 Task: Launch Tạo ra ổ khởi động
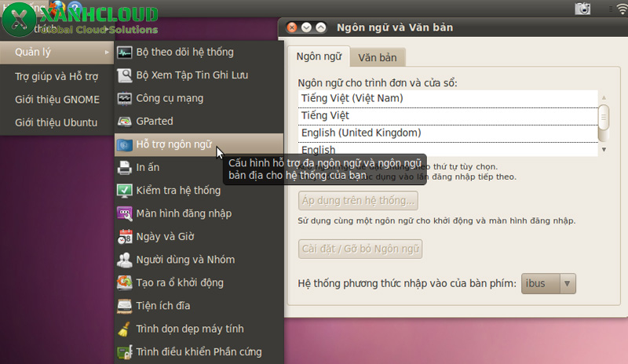(199, 282)
